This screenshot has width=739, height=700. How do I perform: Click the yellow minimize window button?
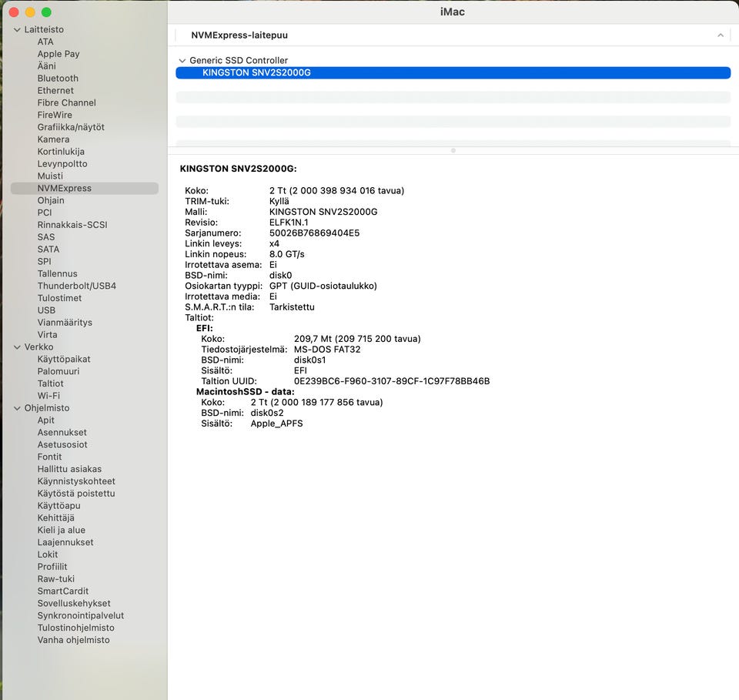[30, 12]
